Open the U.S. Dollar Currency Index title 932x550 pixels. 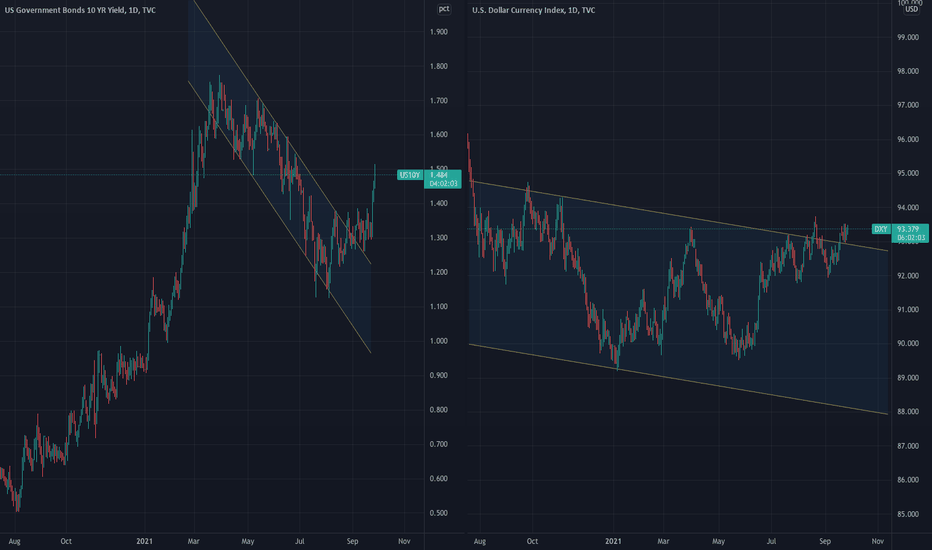point(533,10)
